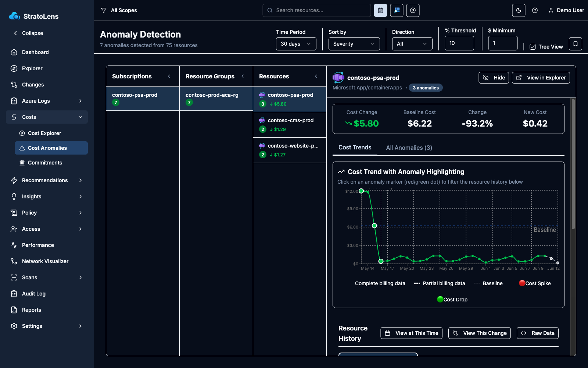The height and width of the screenshot is (368, 588).
Task: Open the Time Period 30 days dropdown
Action: 296,44
